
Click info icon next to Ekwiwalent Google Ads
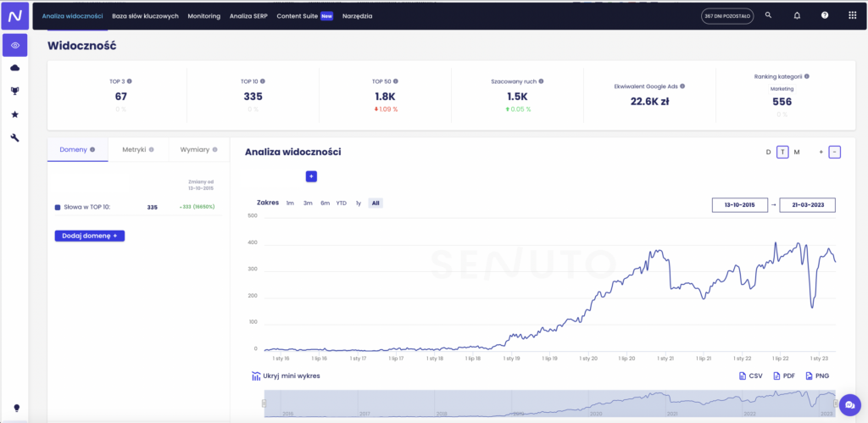click(682, 86)
